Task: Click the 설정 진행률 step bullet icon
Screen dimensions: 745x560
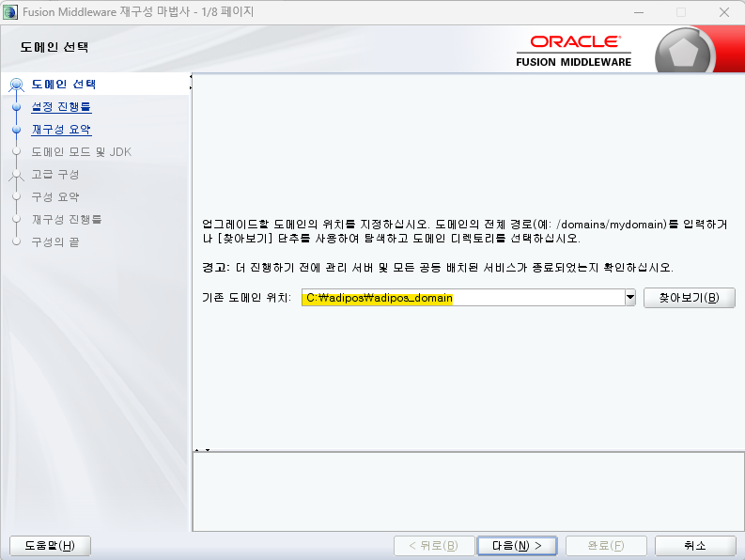Action: [17, 107]
